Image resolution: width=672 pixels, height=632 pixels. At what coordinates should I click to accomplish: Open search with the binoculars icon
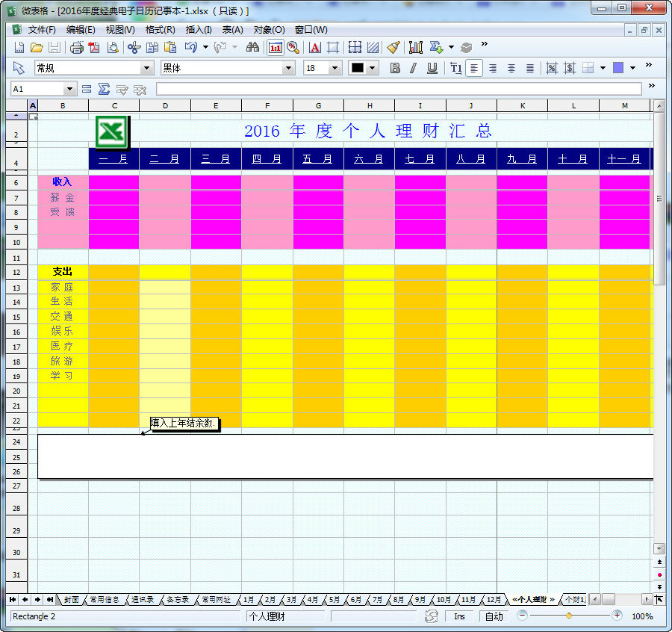(252, 47)
